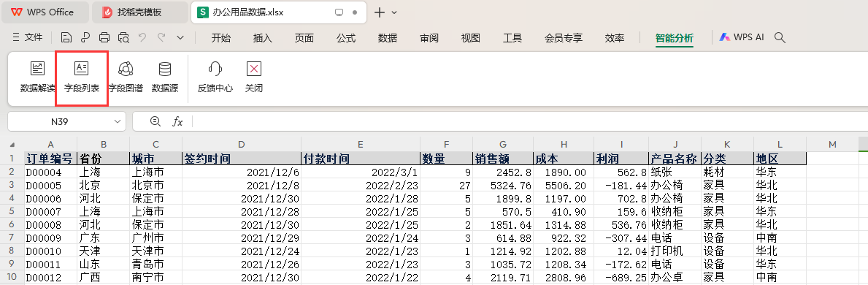Click the cell containing 打印机
Image resolution: width=868 pixels, height=285 pixels.
point(675,251)
